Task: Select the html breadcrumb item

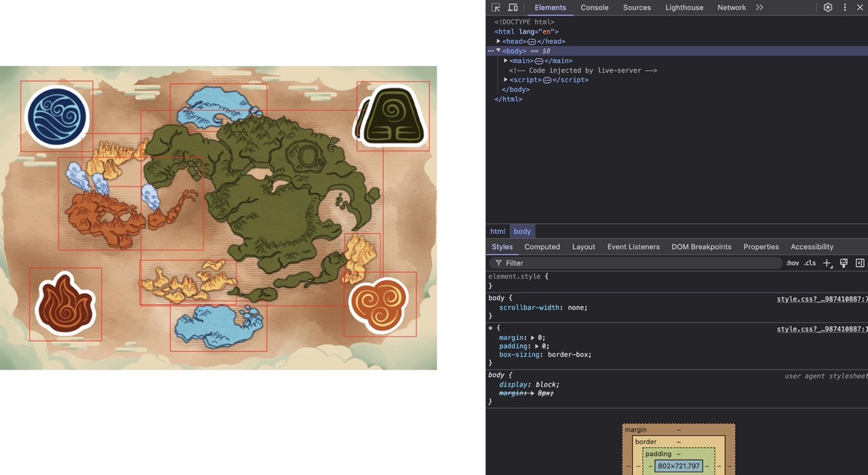Action: tap(498, 231)
